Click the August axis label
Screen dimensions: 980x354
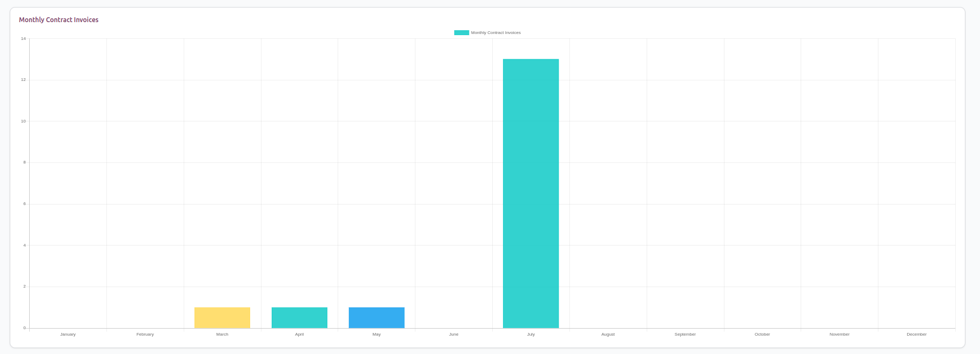[608, 335]
